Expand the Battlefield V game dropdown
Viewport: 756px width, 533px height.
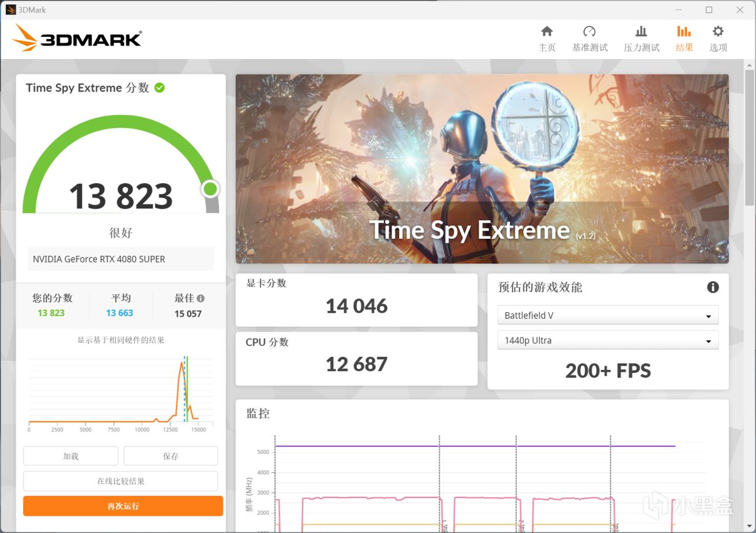[x=608, y=315]
